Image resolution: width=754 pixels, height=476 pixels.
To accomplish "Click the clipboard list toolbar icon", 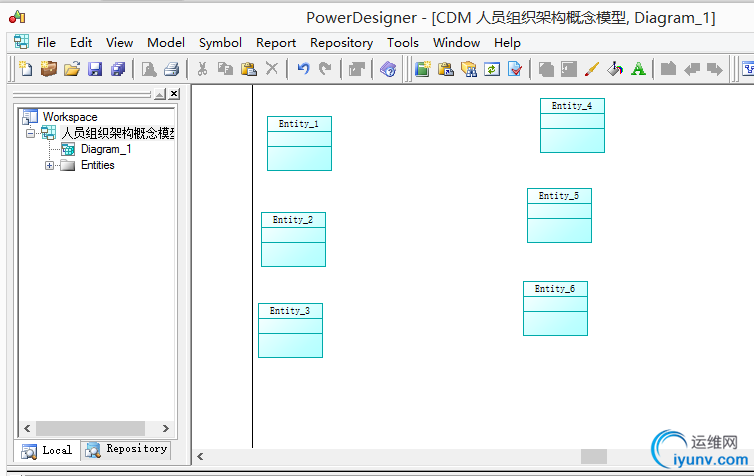I will [x=446, y=69].
